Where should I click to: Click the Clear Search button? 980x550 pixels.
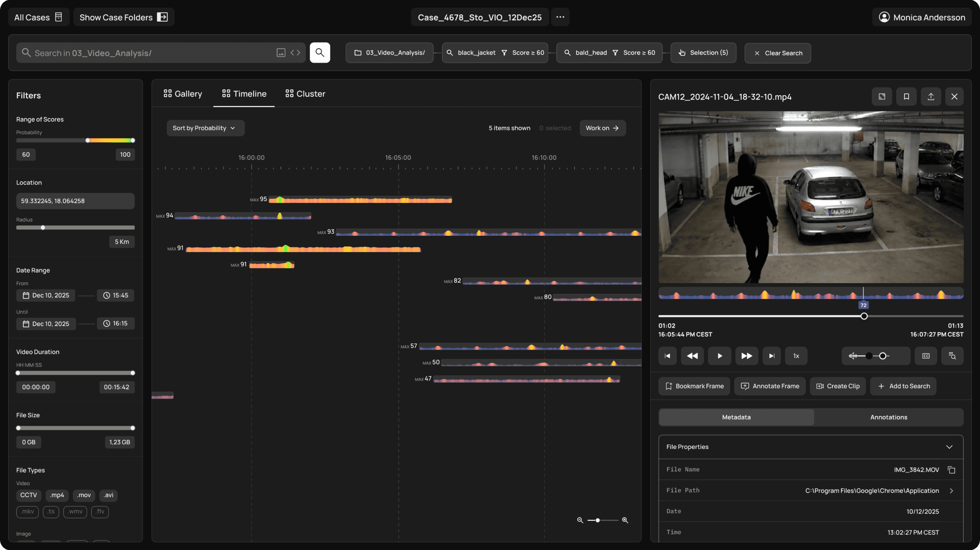777,53
